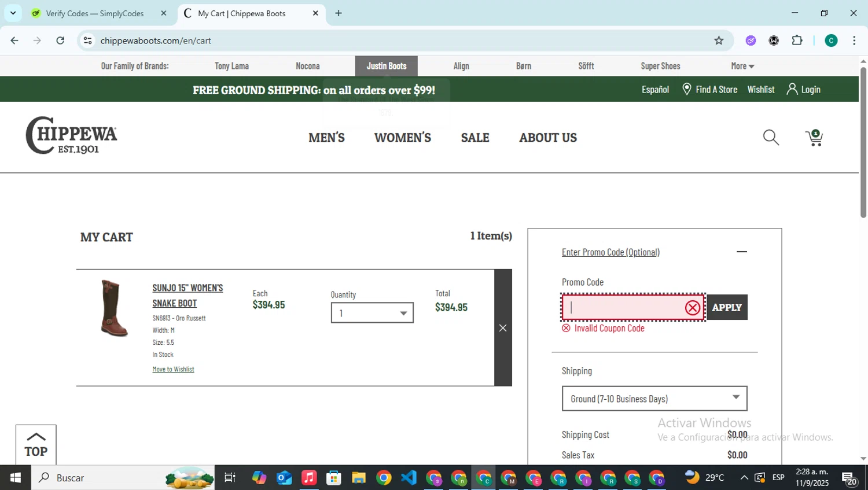Image resolution: width=868 pixels, height=490 pixels.
Task: Open a new browser tab
Action: click(339, 13)
